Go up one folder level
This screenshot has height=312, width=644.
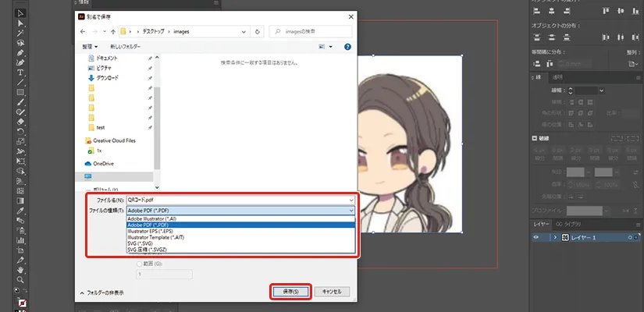[113, 32]
